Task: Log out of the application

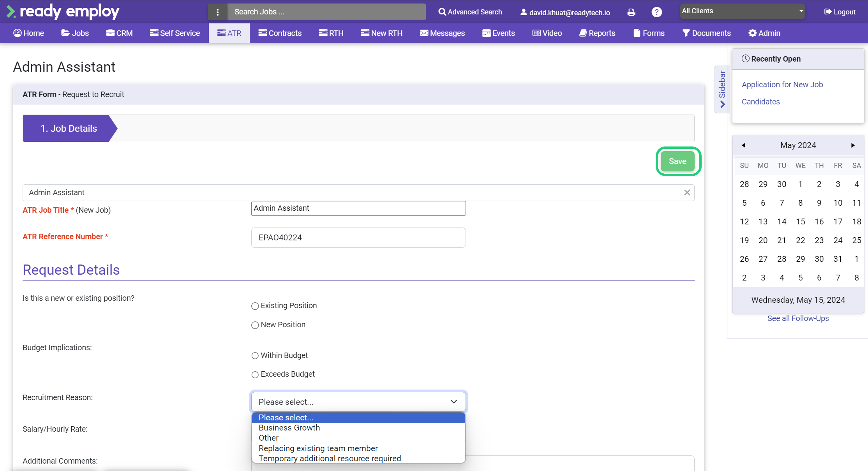Action: click(840, 12)
